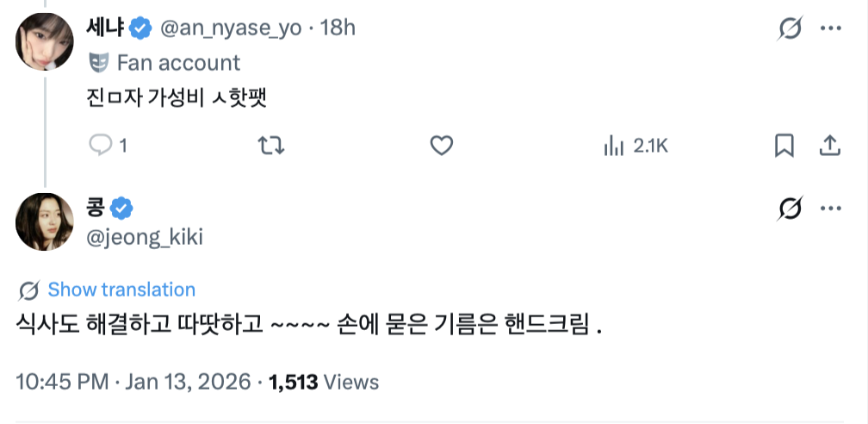Image resolution: width=868 pixels, height=424 pixels.
Task: Go to the @jeong_kiki profile handle
Action: [x=145, y=236]
